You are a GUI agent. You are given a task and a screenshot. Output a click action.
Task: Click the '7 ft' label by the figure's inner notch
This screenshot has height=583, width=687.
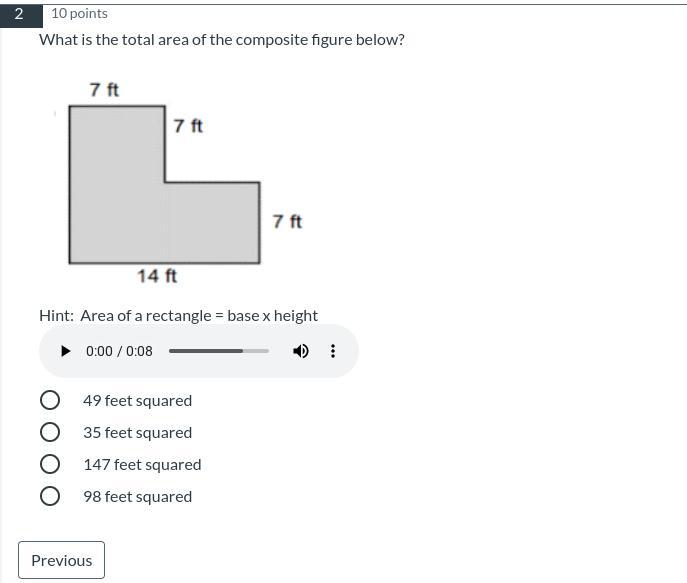pyautogui.click(x=188, y=126)
